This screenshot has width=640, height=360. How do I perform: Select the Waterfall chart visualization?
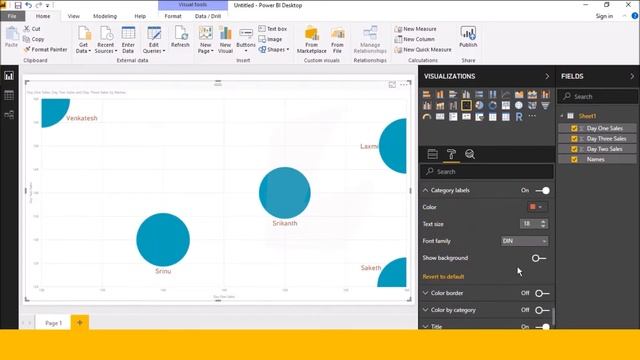(453, 106)
